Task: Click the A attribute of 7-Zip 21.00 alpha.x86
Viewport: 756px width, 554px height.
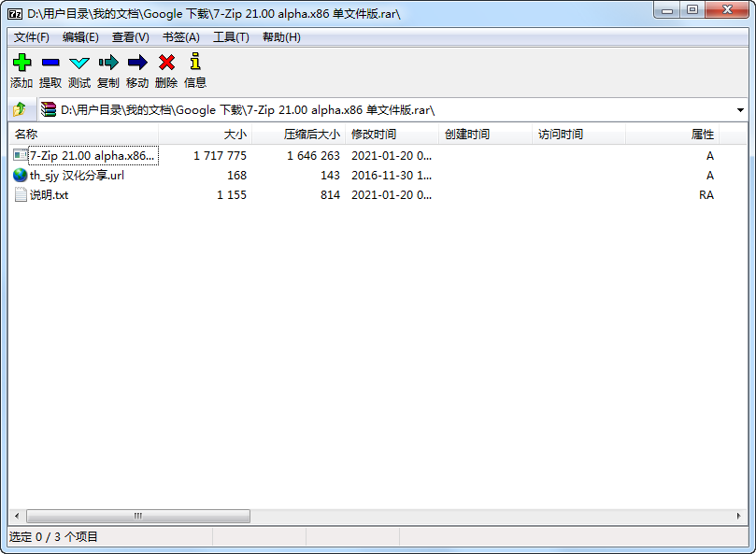Action: [709, 156]
